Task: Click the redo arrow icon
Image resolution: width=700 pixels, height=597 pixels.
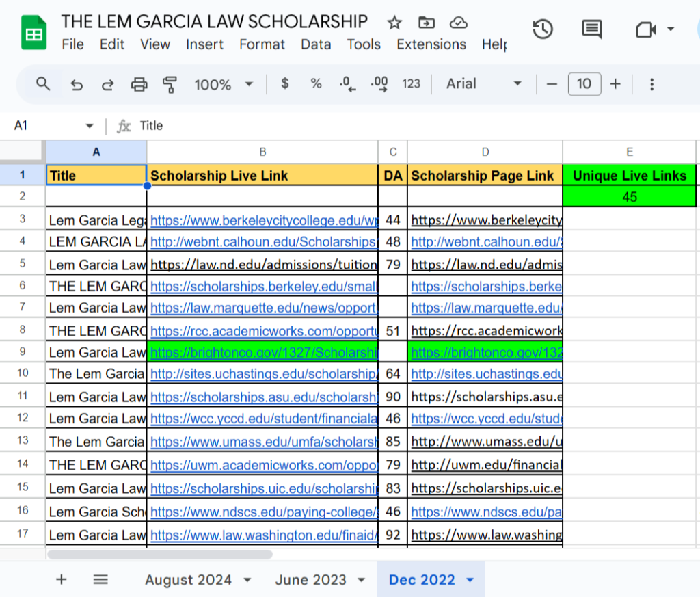Action: (108, 84)
